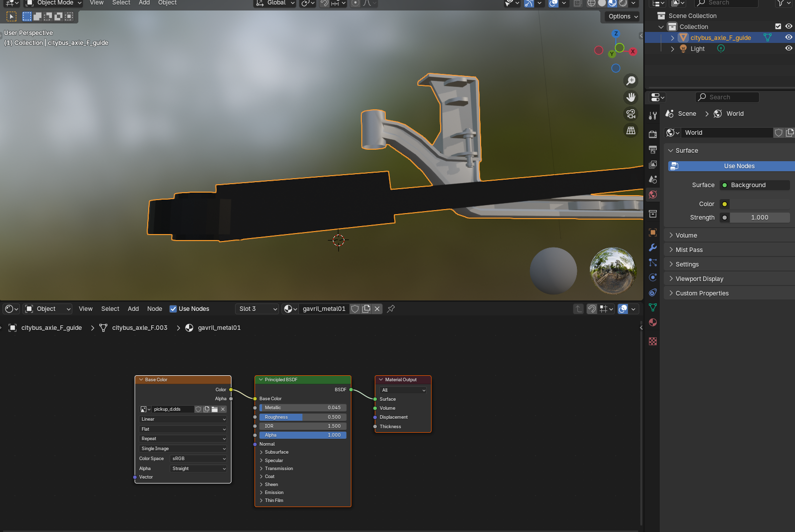Open the Texture properties checker tab

(653, 341)
